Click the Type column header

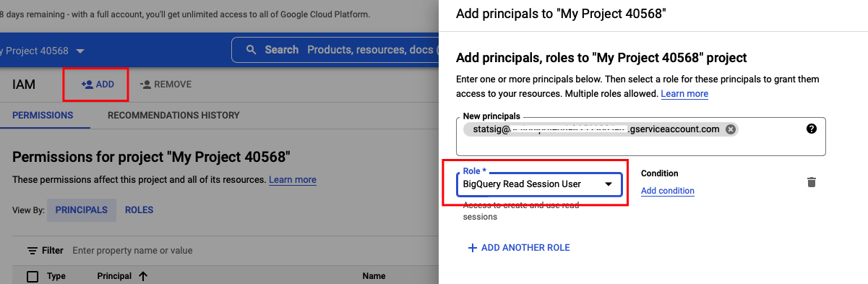pyautogui.click(x=56, y=276)
